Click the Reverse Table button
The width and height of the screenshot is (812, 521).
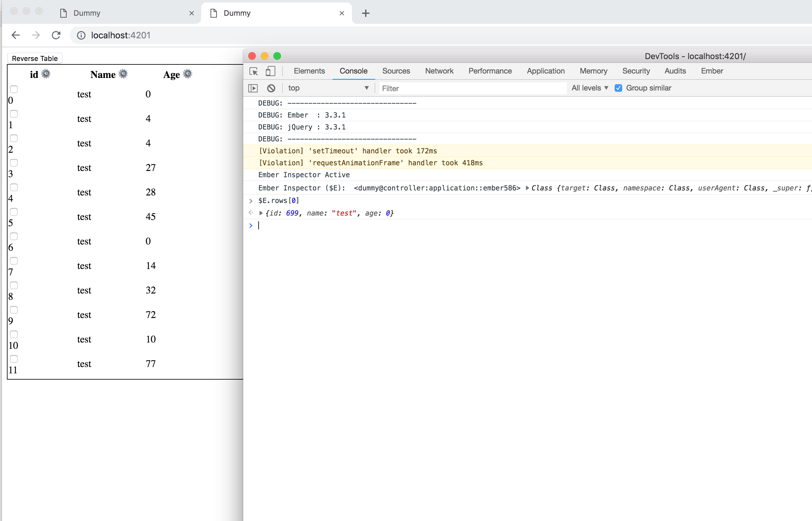34,58
